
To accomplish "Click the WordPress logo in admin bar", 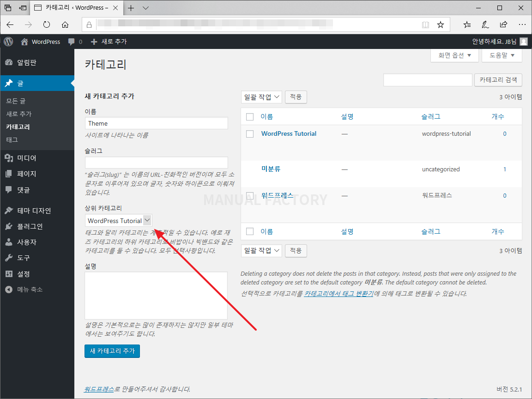I will coord(8,42).
